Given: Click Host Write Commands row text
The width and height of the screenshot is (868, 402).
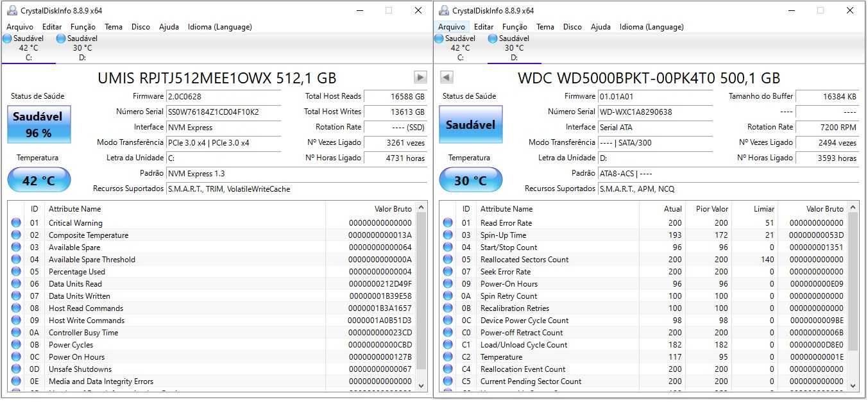Looking at the screenshot, I should (87, 321).
